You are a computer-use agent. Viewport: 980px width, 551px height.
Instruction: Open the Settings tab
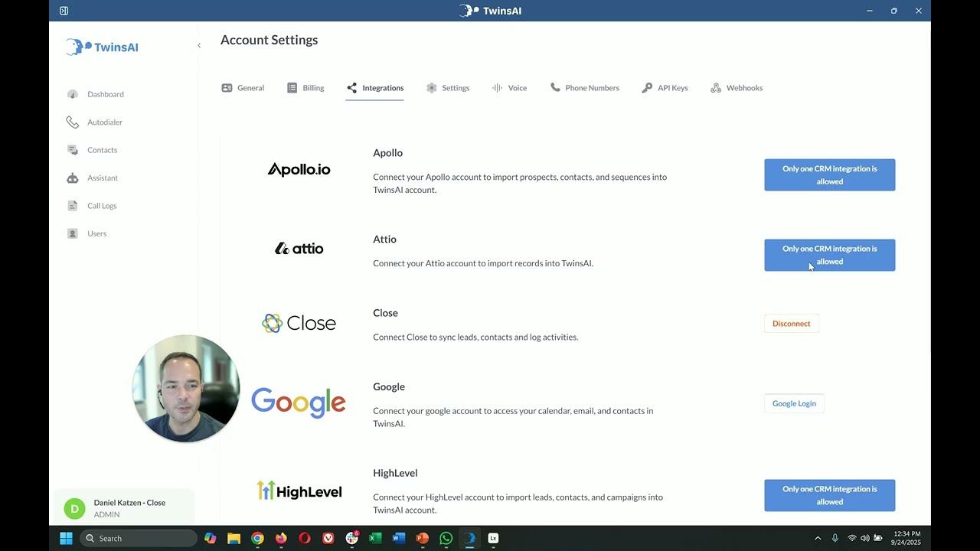[x=448, y=88]
